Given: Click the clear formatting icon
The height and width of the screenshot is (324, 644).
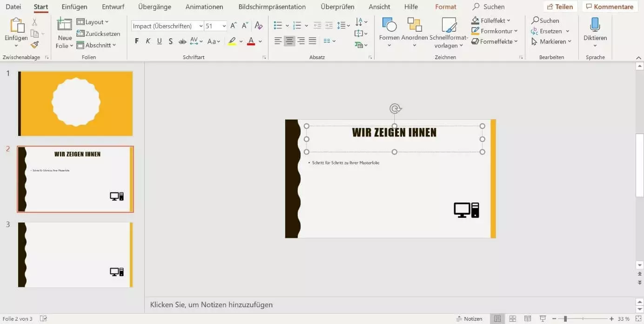Looking at the screenshot, I should click(259, 26).
